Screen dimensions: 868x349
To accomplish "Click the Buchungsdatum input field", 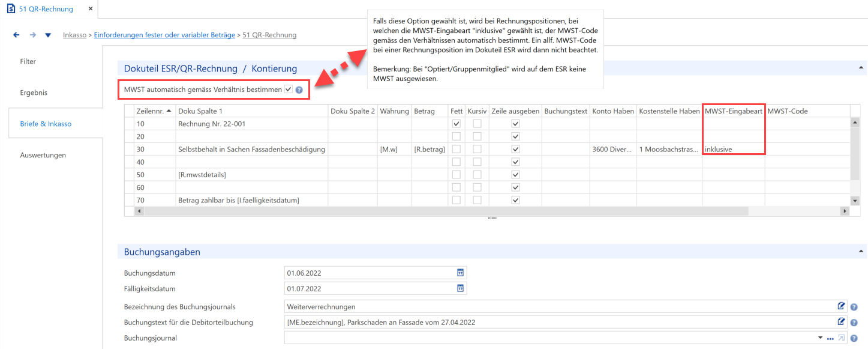I will coord(376,273).
